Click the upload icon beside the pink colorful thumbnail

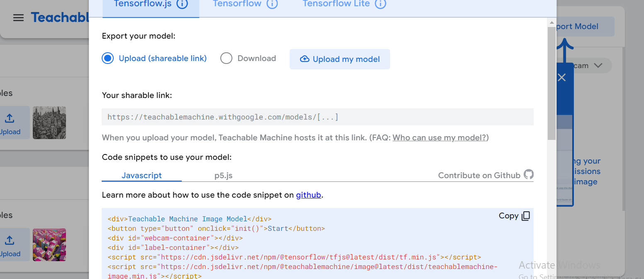pos(10,241)
